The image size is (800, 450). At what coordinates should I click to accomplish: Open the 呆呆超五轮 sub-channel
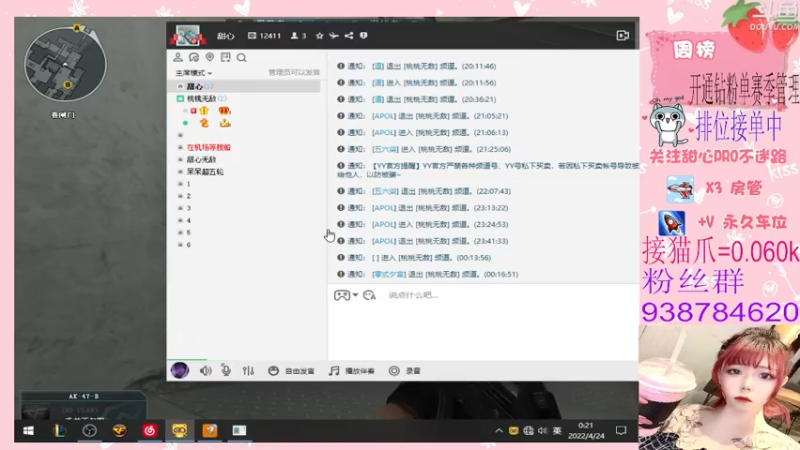[205, 172]
